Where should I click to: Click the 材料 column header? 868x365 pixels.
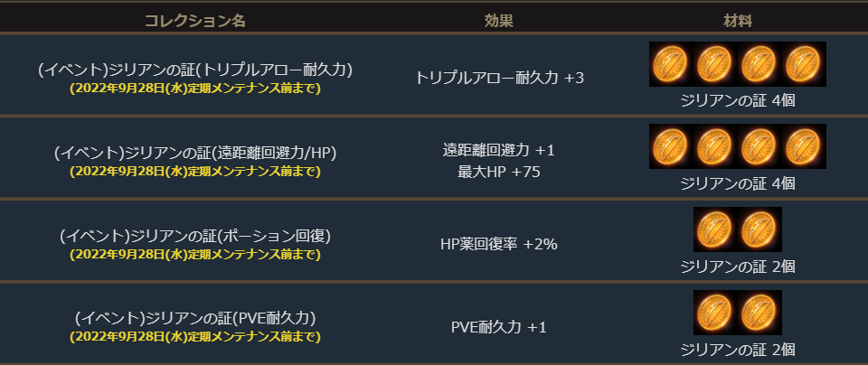pos(738,19)
